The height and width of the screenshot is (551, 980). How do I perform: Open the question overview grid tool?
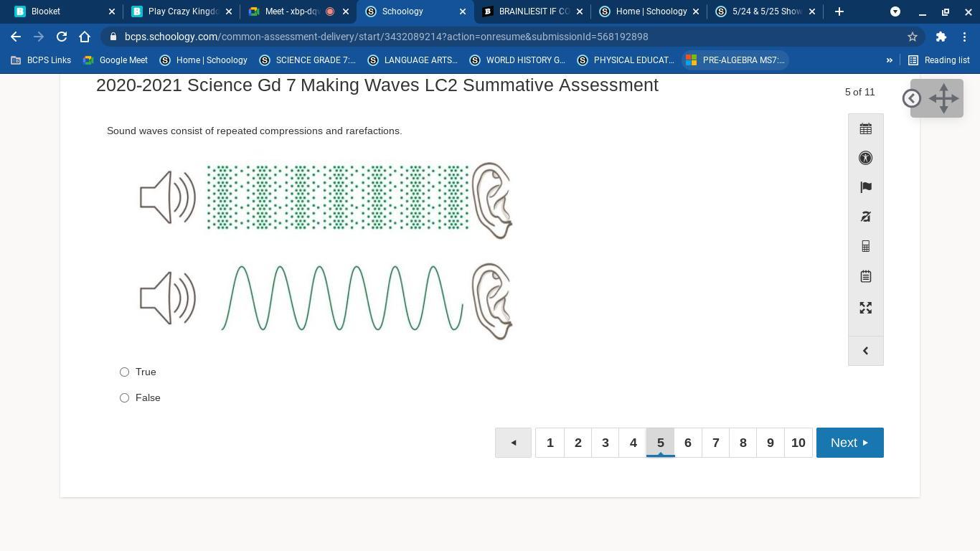(x=865, y=129)
